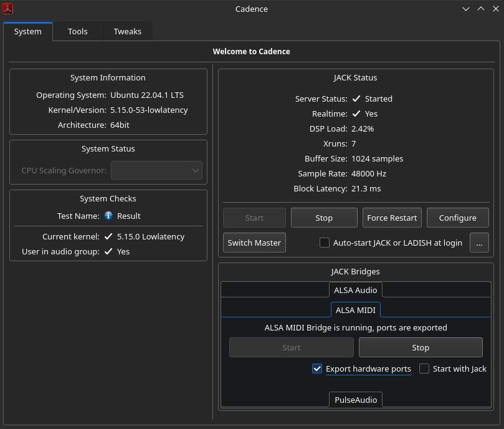504x429 pixels.
Task: Open the JACK Configure dialog
Action: coord(457,218)
